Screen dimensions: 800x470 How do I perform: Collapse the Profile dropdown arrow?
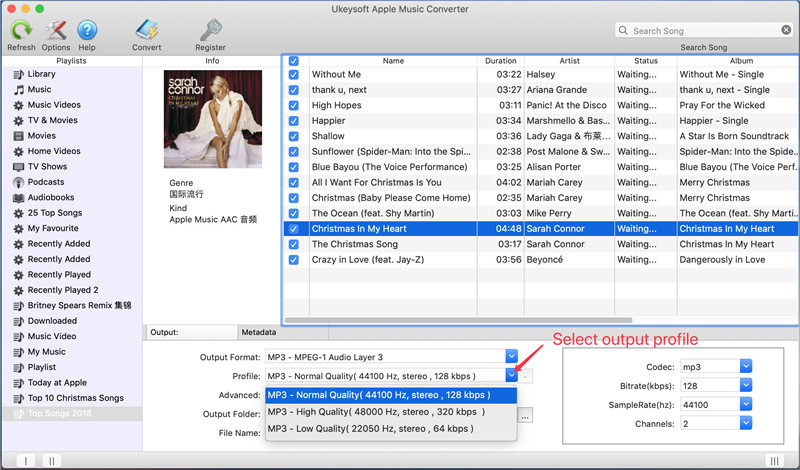511,376
